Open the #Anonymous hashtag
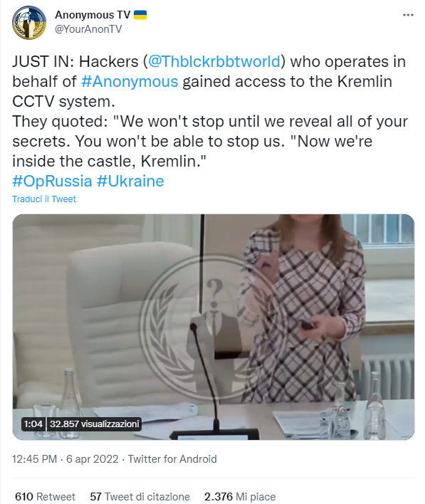425x504 pixels. tap(130, 81)
